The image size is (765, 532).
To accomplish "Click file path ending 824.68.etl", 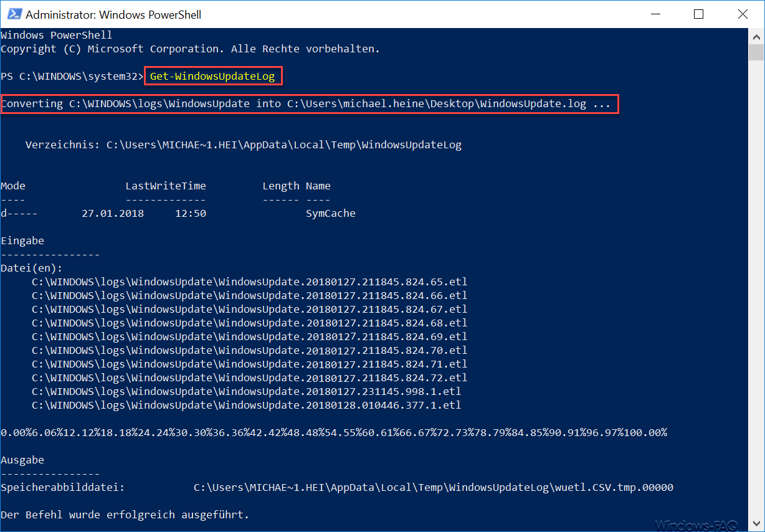I will tap(250, 323).
